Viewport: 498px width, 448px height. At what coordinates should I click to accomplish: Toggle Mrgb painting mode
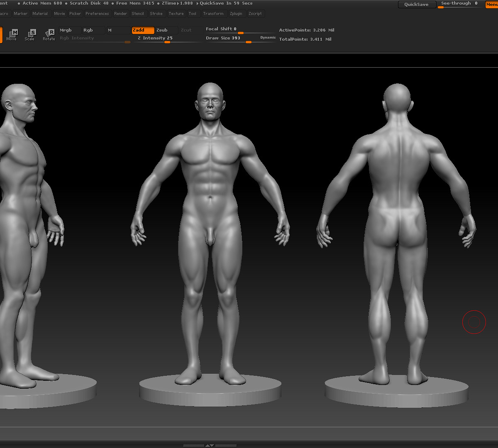pyautogui.click(x=70, y=30)
